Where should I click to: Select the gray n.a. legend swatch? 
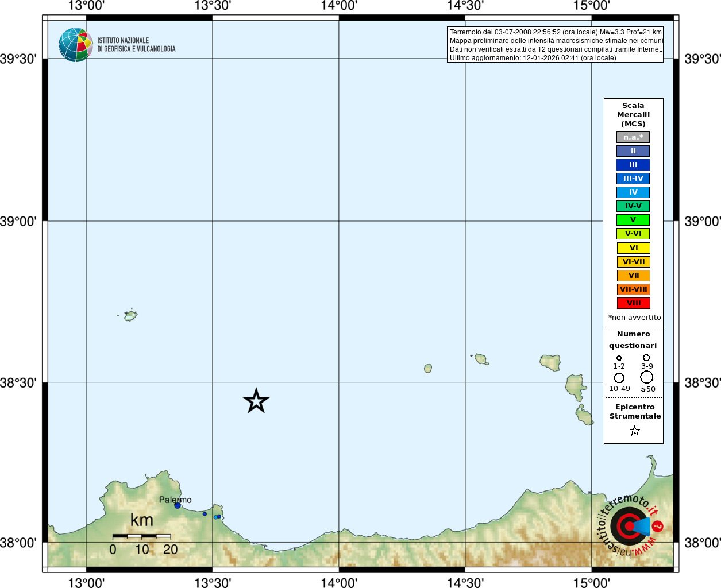point(633,137)
